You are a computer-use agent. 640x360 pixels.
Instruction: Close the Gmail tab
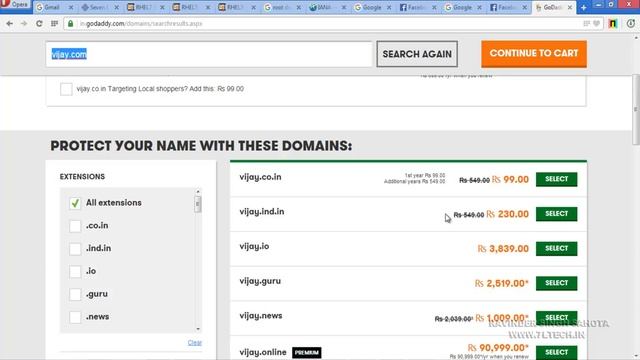coord(71,7)
